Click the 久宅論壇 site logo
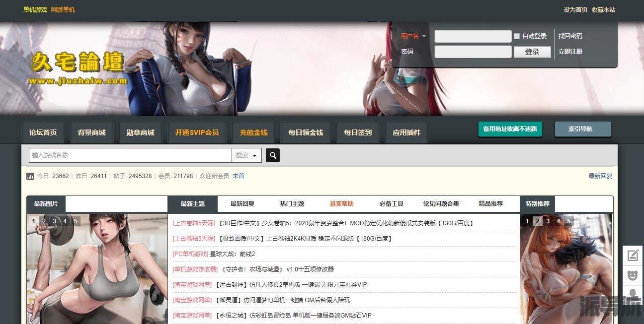644x324 pixels. pos(79,67)
